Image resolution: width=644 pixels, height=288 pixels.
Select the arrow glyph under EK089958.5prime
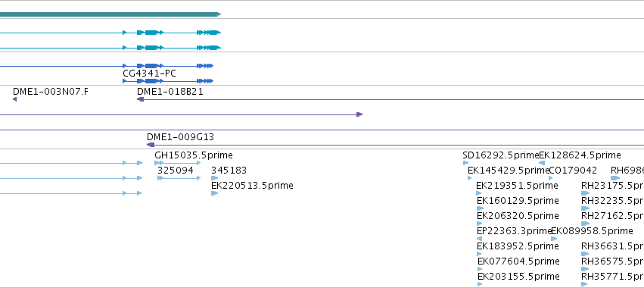coord(554,239)
